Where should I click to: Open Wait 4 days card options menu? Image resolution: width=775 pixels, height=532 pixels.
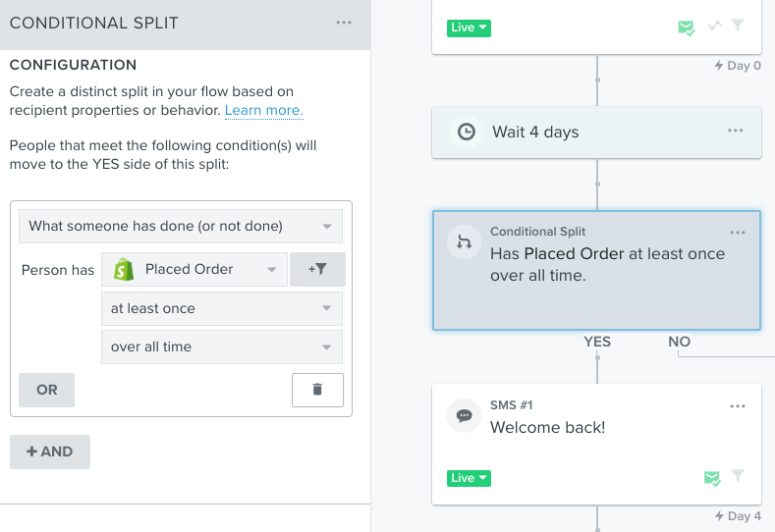(x=735, y=131)
